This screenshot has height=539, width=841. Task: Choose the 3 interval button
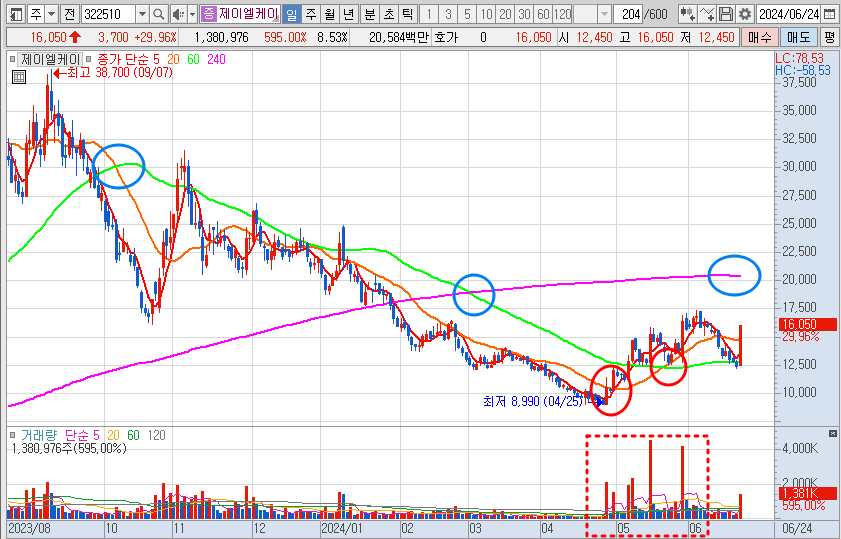(448, 14)
